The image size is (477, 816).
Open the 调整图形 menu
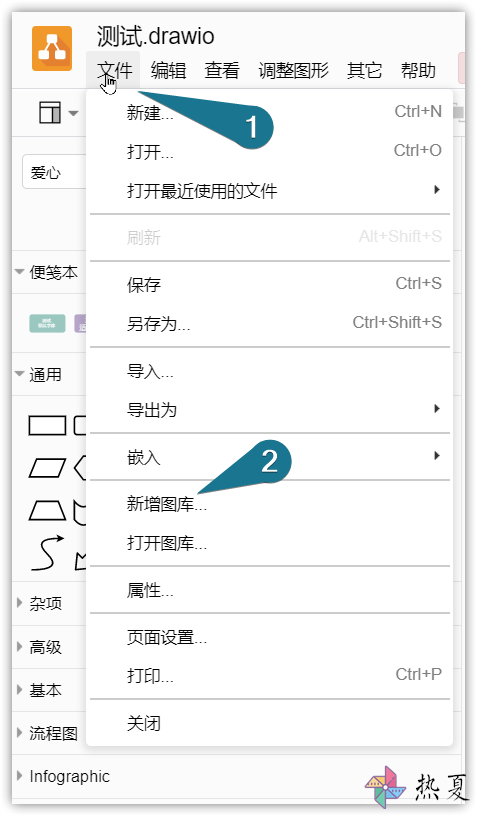pyautogui.click(x=293, y=70)
